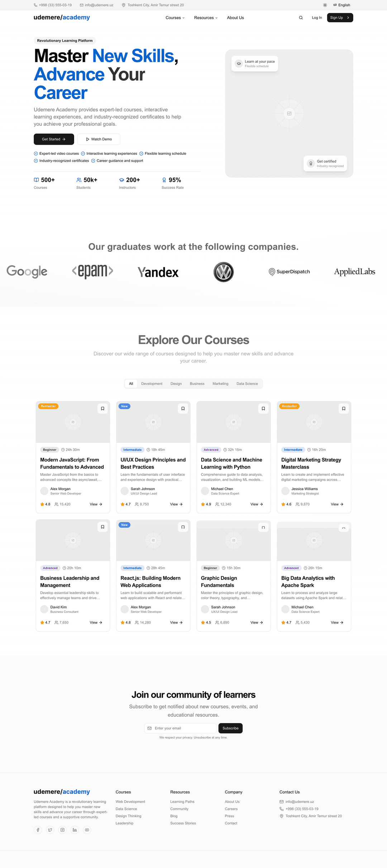This screenshot has width=387, height=868.
Task: Expand the Resources navigation dropdown
Action: coord(206,18)
